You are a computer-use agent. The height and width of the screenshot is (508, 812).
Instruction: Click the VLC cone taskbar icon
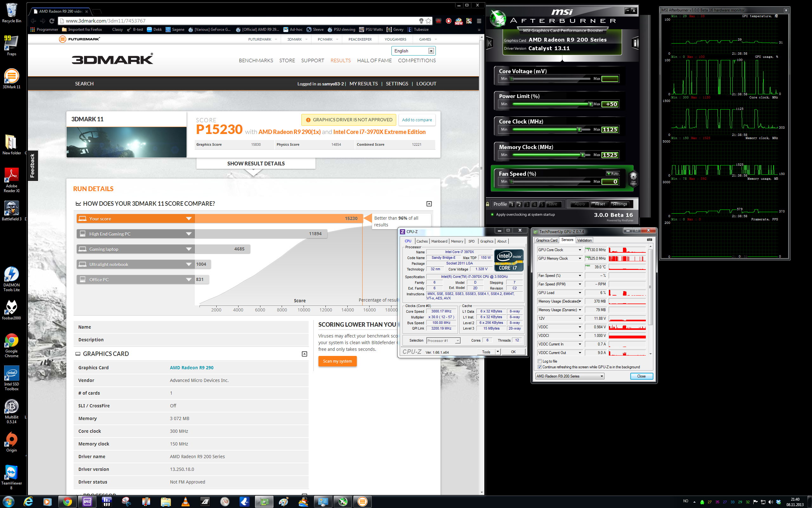click(185, 502)
